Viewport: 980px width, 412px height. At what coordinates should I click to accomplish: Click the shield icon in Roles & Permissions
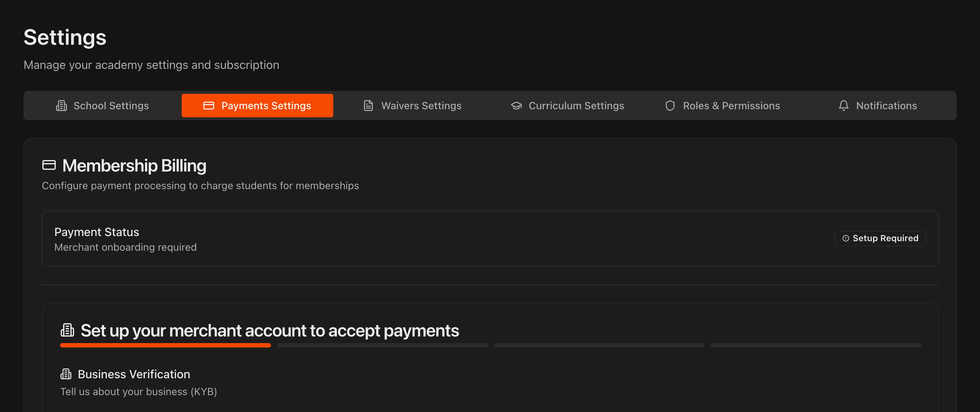tap(670, 106)
